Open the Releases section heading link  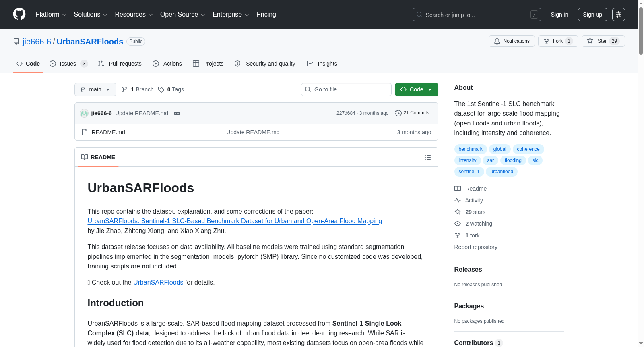(x=468, y=270)
